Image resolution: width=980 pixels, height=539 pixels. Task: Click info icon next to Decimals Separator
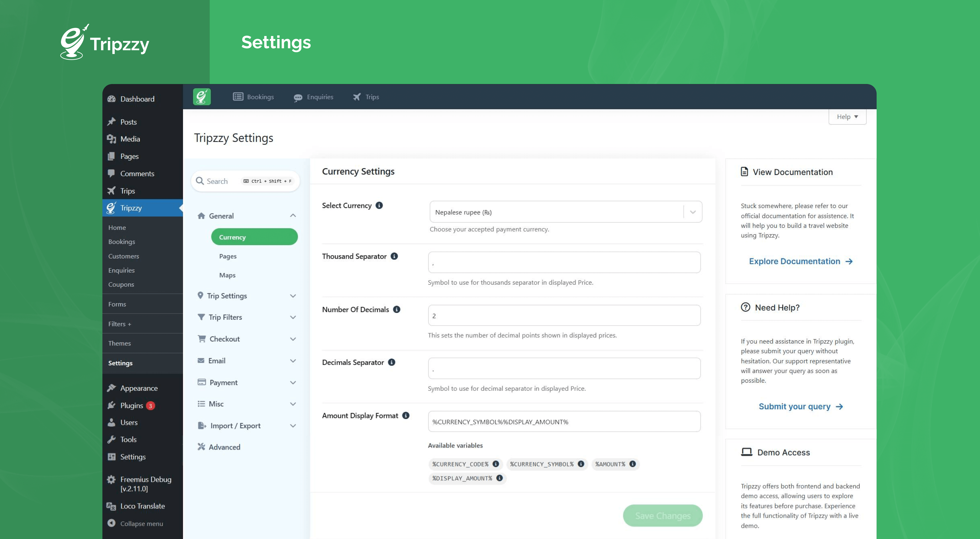pyautogui.click(x=392, y=363)
